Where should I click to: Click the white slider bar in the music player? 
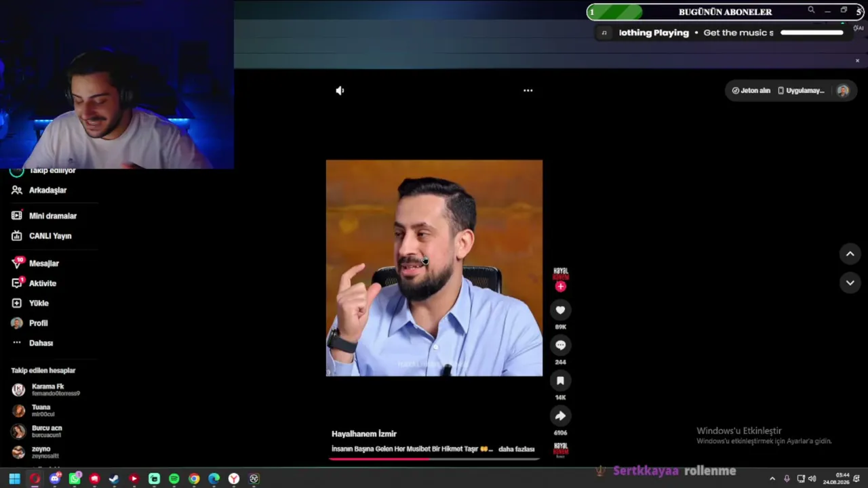click(812, 33)
